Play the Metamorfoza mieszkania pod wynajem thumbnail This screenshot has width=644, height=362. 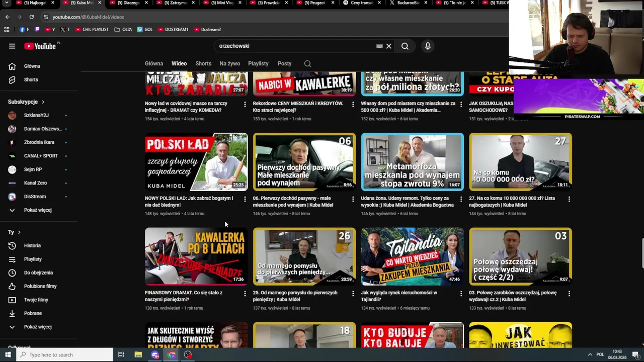(413, 162)
